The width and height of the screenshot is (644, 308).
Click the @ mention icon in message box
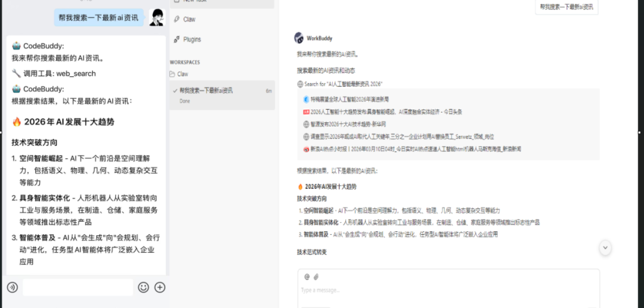coord(307,277)
